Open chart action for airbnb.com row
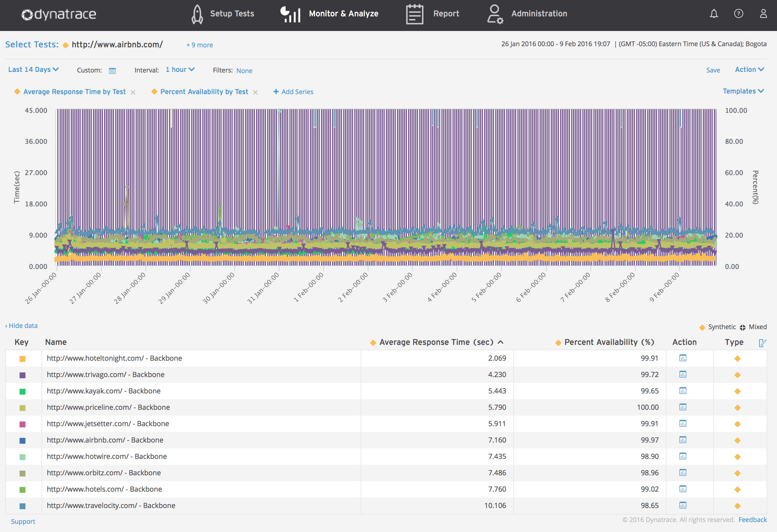The height and width of the screenshot is (532, 777). [683, 440]
